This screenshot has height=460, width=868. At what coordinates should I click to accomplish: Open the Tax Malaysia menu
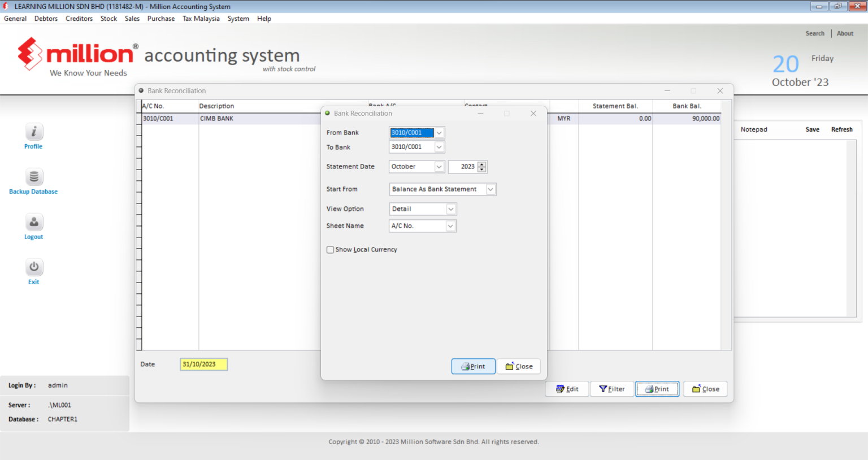[x=201, y=18]
